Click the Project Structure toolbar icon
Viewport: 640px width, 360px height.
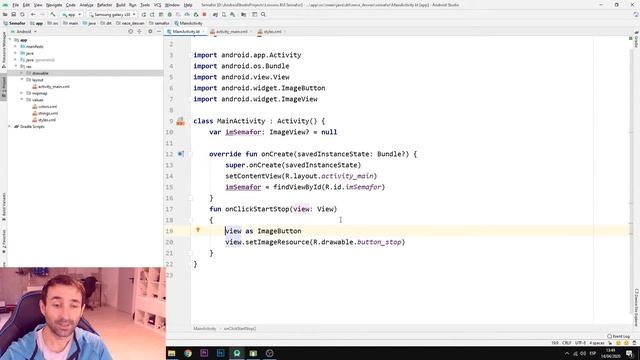(244, 14)
